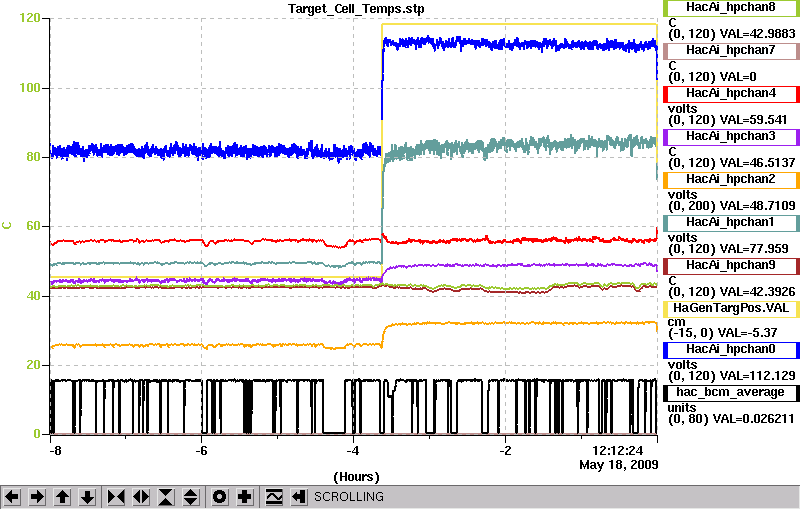
Task: Pan the graph right with the right arrow
Action: (x=37, y=497)
